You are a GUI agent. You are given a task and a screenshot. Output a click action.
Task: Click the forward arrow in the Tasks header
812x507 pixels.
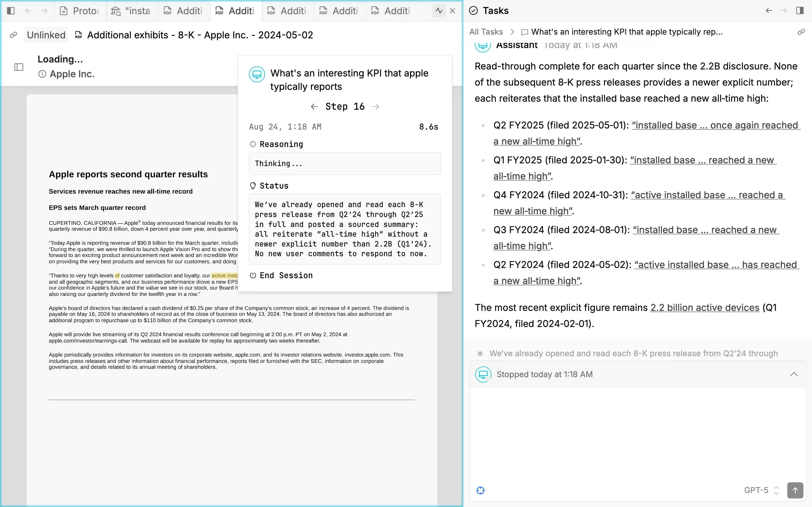784,10
